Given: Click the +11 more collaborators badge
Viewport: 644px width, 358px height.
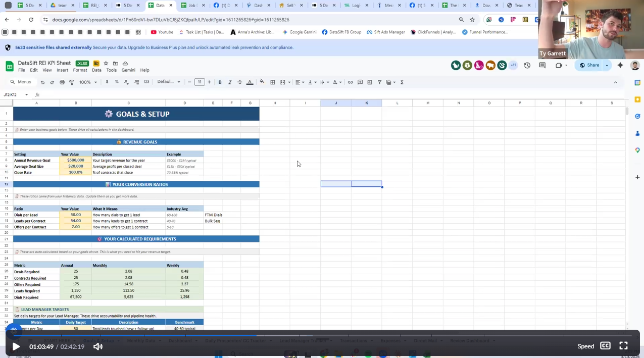Looking at the screenshot, I should click(x=513, y=65).
